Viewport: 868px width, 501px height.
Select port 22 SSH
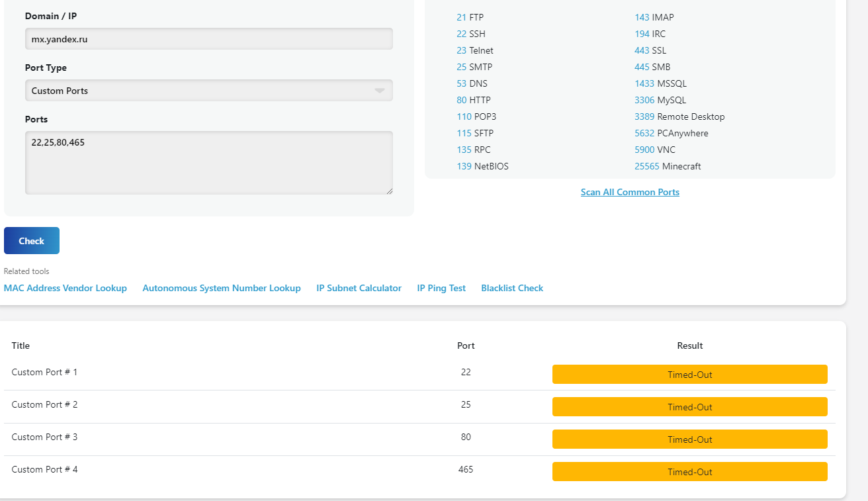pos(471,34)
